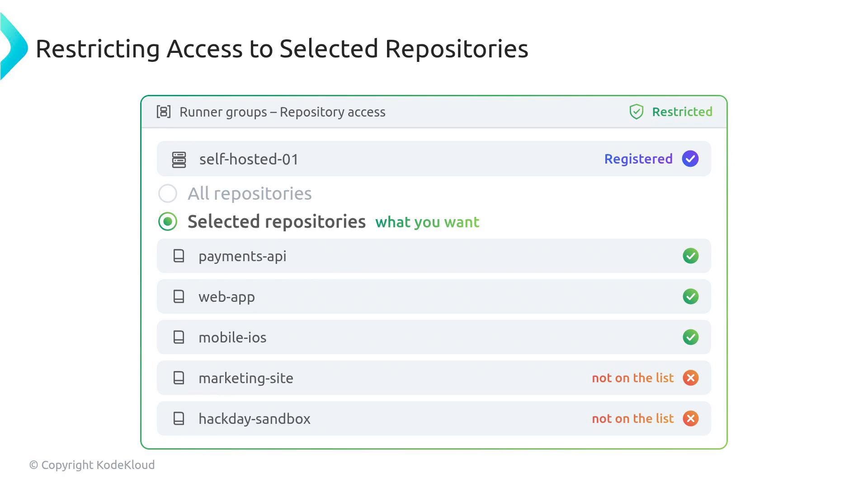
Task: Click the mobile-ios repository name
Action: [x=232, y=338]
